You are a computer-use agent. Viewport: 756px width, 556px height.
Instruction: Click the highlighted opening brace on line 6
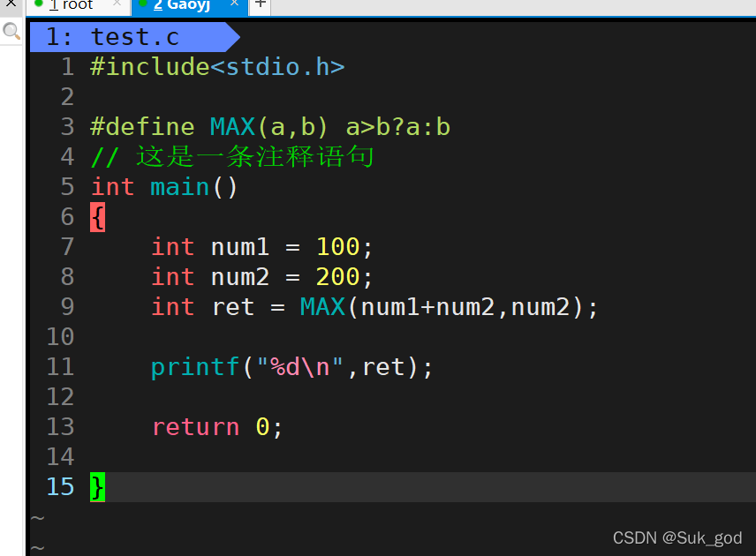(x=97, y=217)
